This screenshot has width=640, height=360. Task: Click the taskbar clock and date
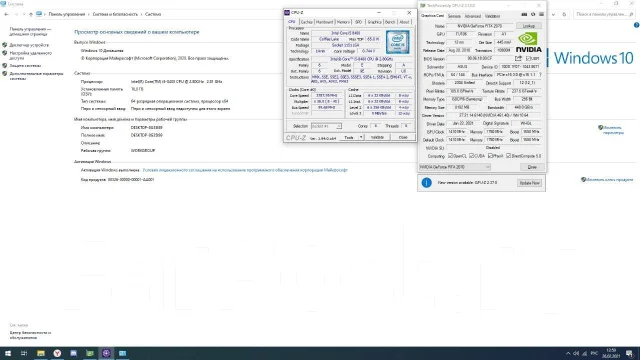[611, 353]
